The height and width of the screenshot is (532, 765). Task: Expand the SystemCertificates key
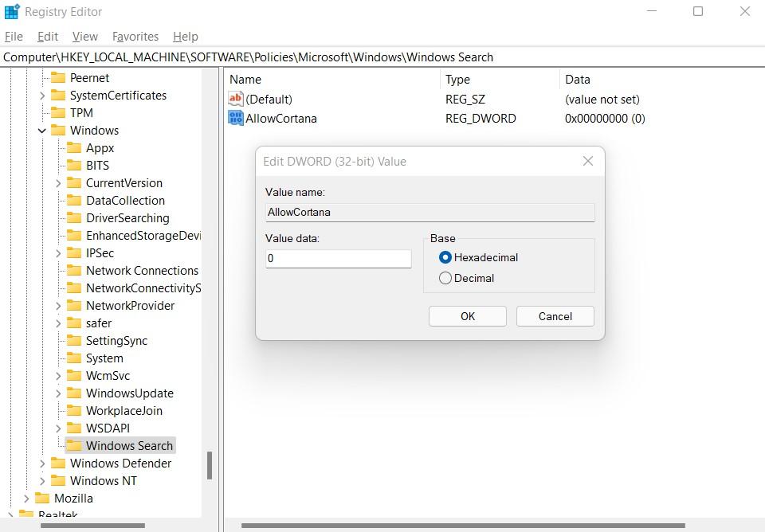pos(42,96)
